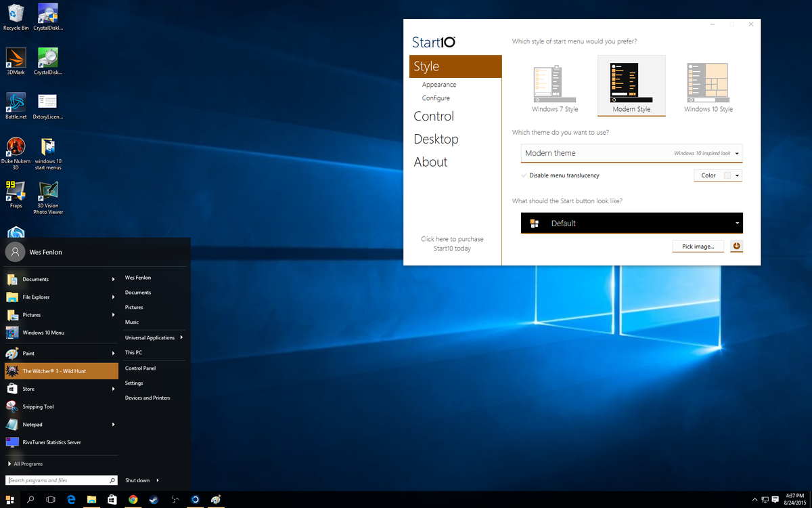This screenshot has width=812, height=508.
Task: Select the Windows 7 Style thumbnail
Action: (x=554, y=83)
